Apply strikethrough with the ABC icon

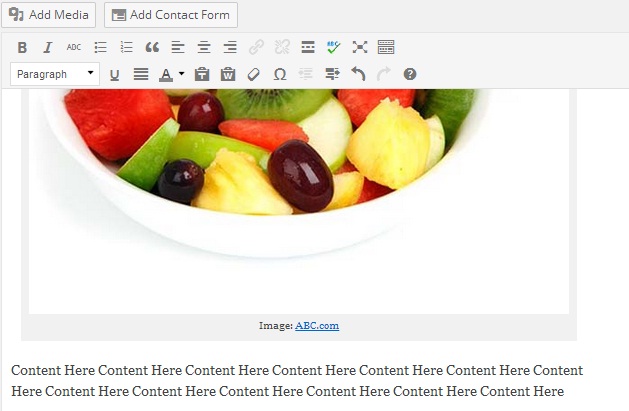[74, 47]
